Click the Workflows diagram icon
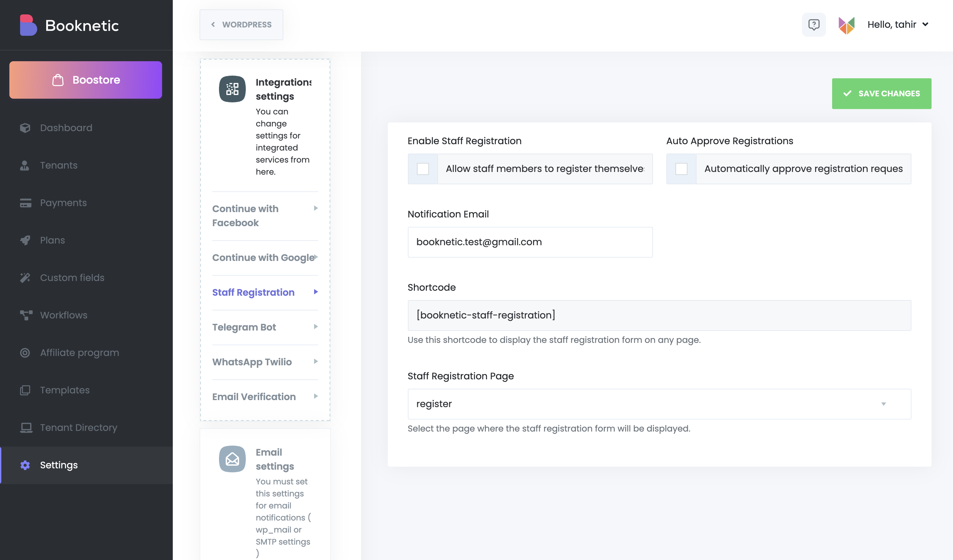Viewport: 953px width, 560px height. point(26,315)
